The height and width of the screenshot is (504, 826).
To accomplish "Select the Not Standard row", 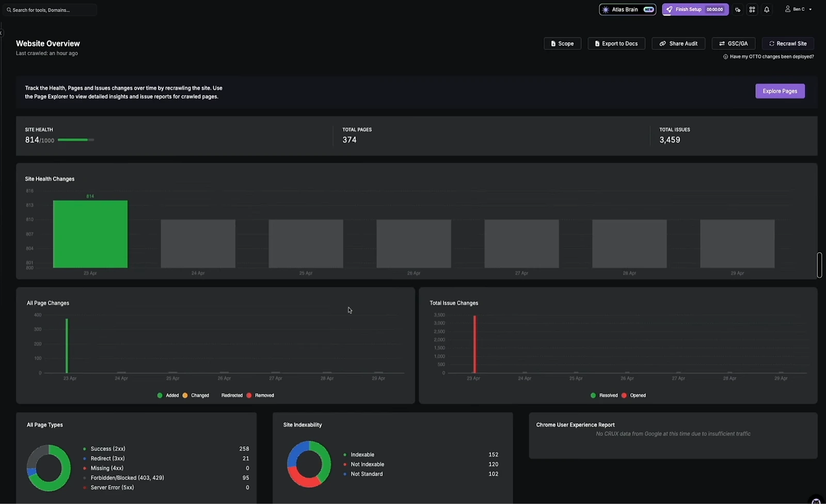I will [x=421, y=474].
